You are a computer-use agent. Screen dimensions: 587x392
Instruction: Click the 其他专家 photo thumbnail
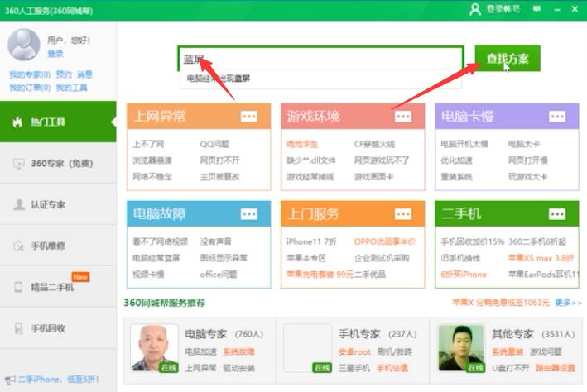click(x=461, y=348)
